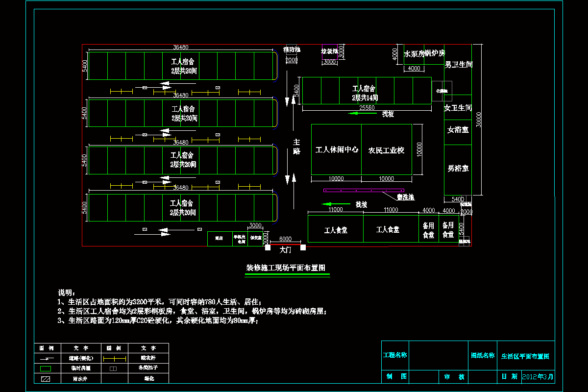Image resolution: width=588 pixels, height=392 pixels.
Task: Click the 农民工业校 label
Action: click(x=387, y=150)
